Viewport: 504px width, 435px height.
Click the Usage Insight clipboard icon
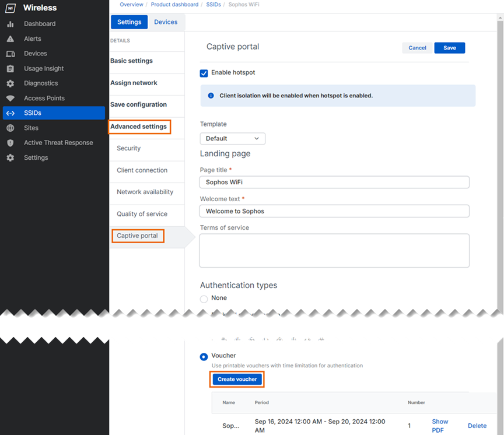click(10, 69)
